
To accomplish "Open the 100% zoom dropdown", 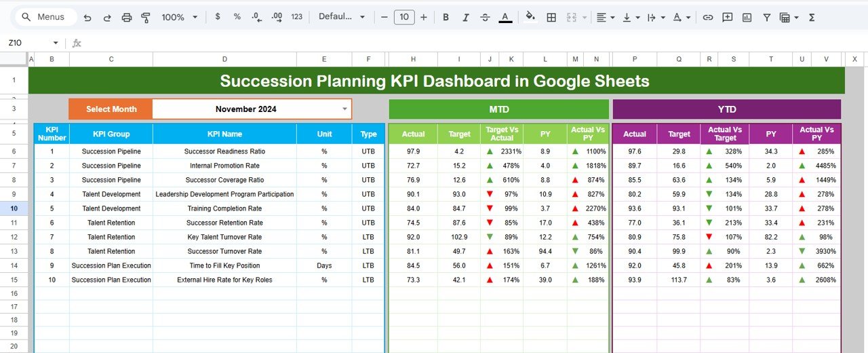I will point(180,17).
